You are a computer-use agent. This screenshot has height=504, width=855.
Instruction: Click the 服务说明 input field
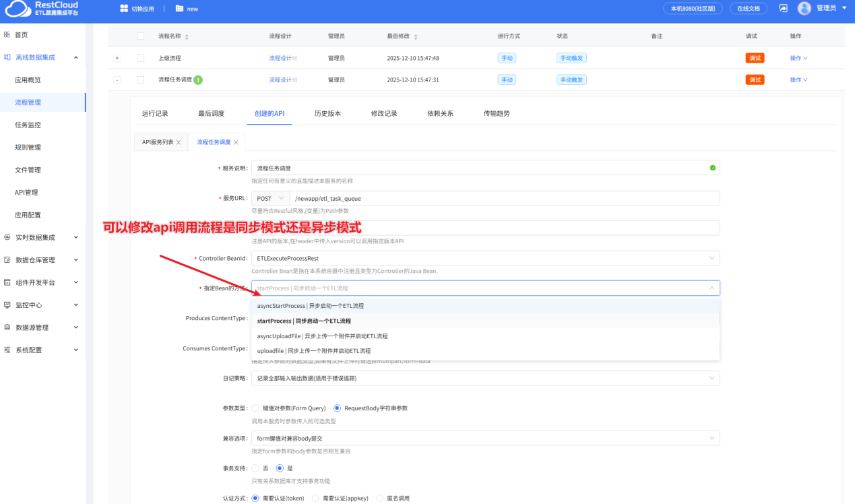(478, 168)
